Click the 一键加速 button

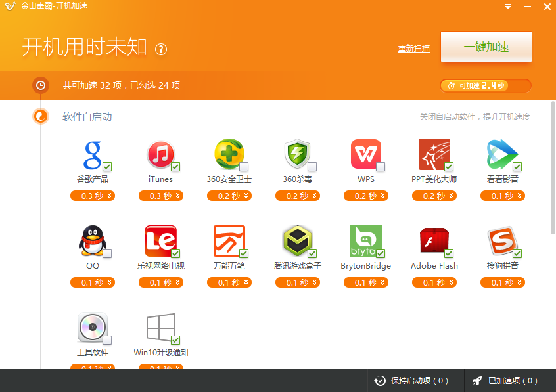click(x=486, y=47)
